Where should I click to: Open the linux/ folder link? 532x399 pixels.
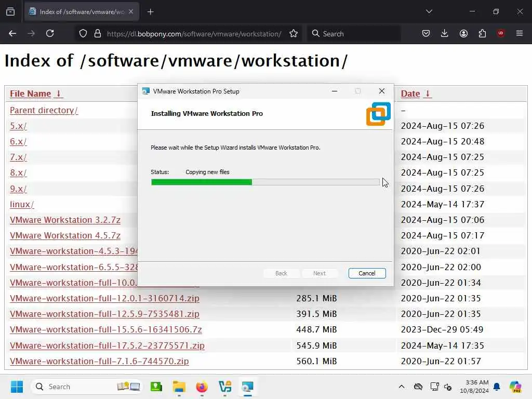[x=22, y=204]
